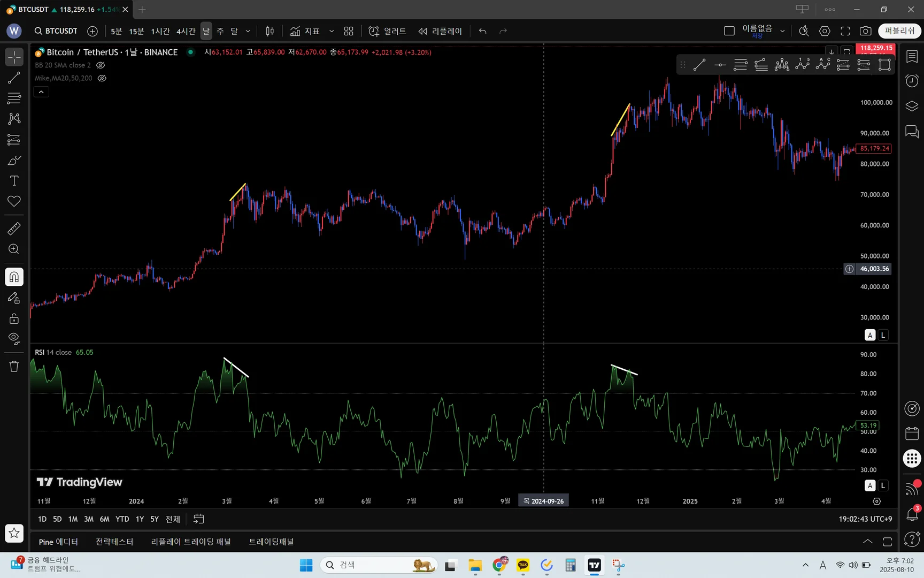Open the ruler measure tool
The image size is (924, 578).
14,229
